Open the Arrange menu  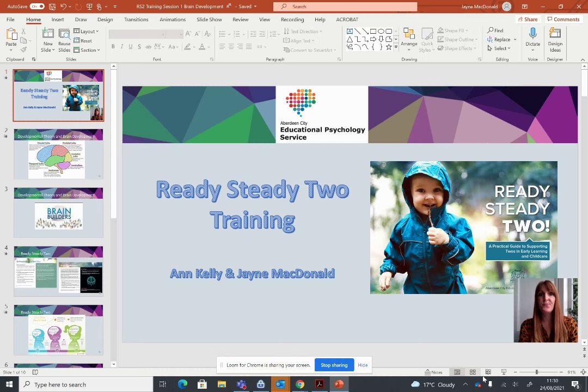409,40
